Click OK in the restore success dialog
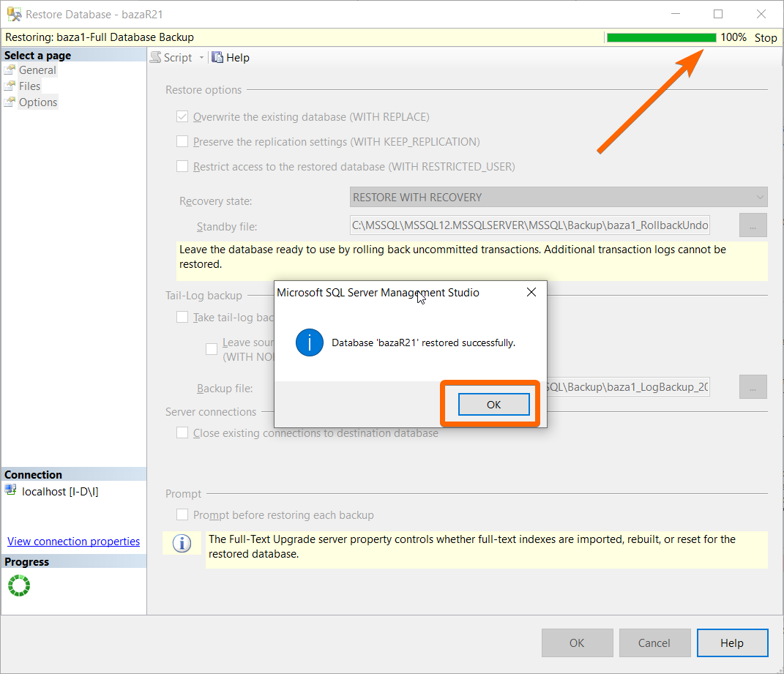 [x=493, y=405]
